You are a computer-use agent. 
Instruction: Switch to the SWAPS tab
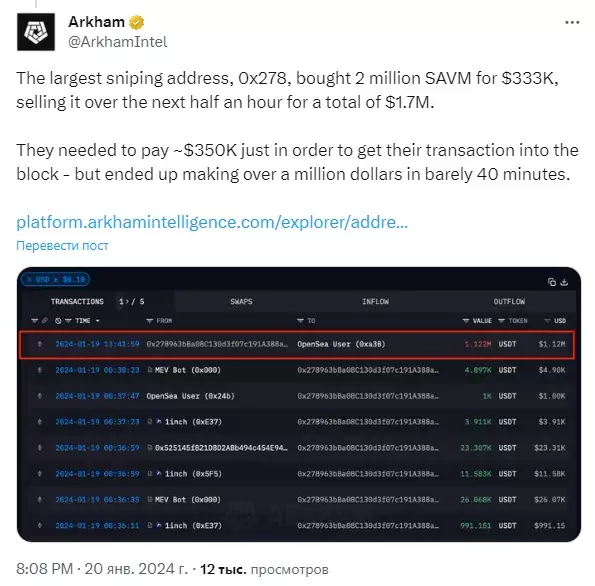coord(241,301)
